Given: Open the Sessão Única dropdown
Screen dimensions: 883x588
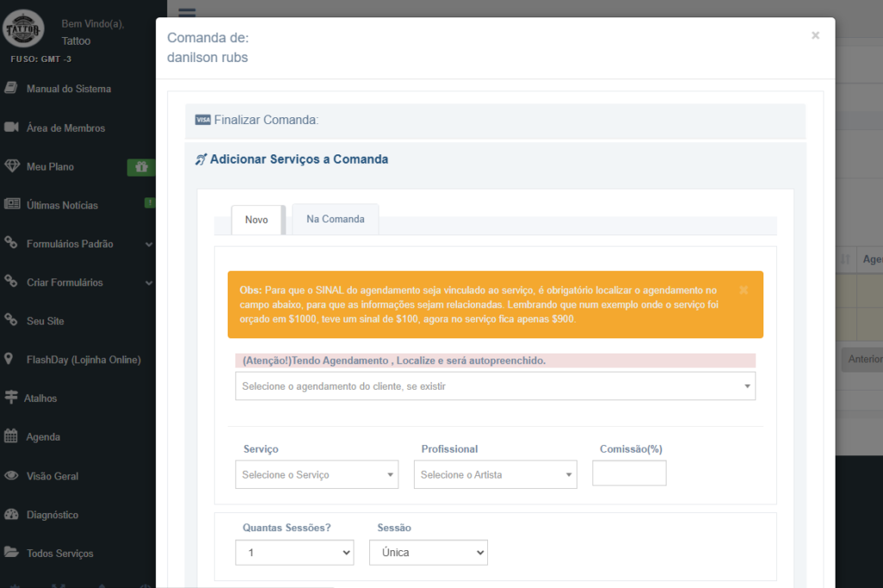Looking at the screenshot, I should pos(429,553).
